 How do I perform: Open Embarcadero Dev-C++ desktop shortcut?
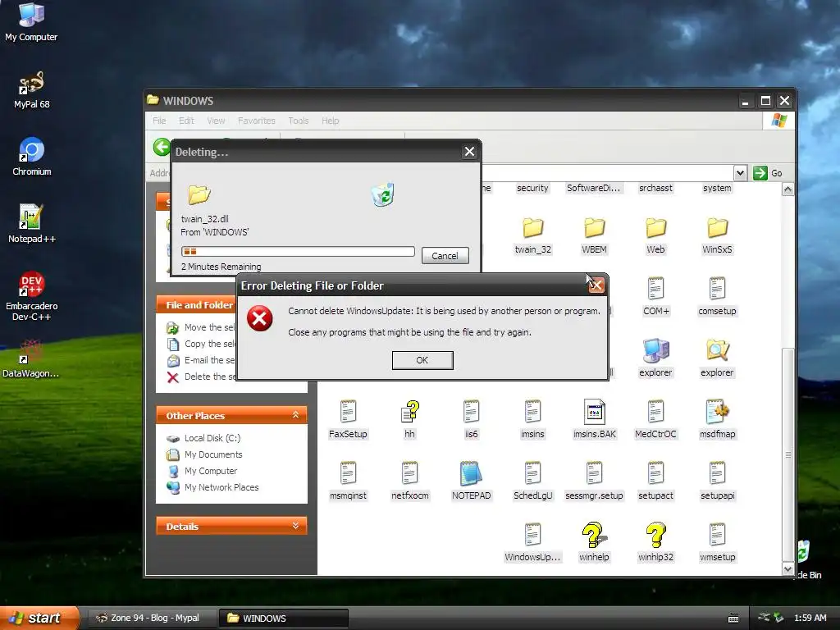[x=32, y=296]
